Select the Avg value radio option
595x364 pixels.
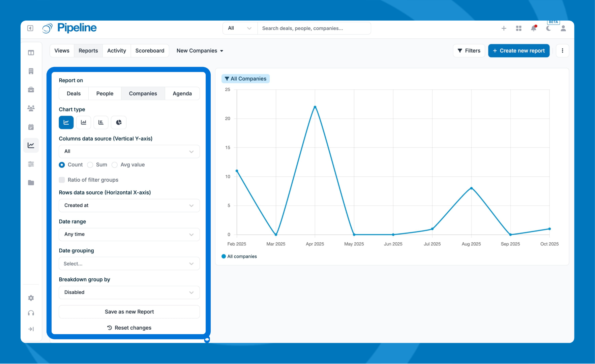(115, 165)
